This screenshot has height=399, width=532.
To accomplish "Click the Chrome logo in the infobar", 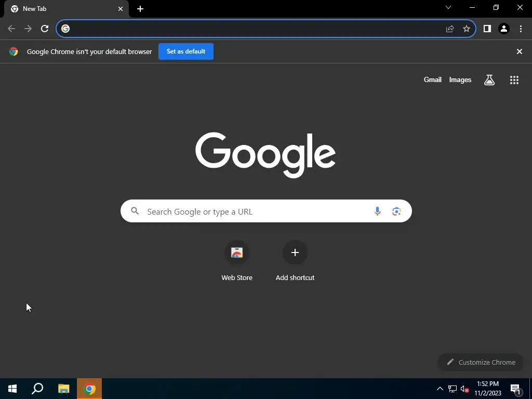I will (14, 51).
